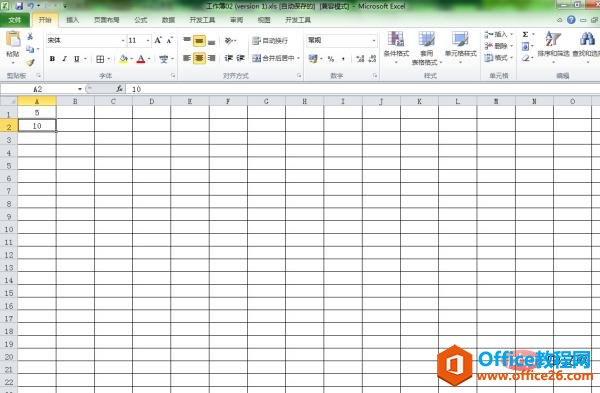Click the fill color paint bucket
Image resolution: width=600 pixels, height=393 pixels.
123,59
